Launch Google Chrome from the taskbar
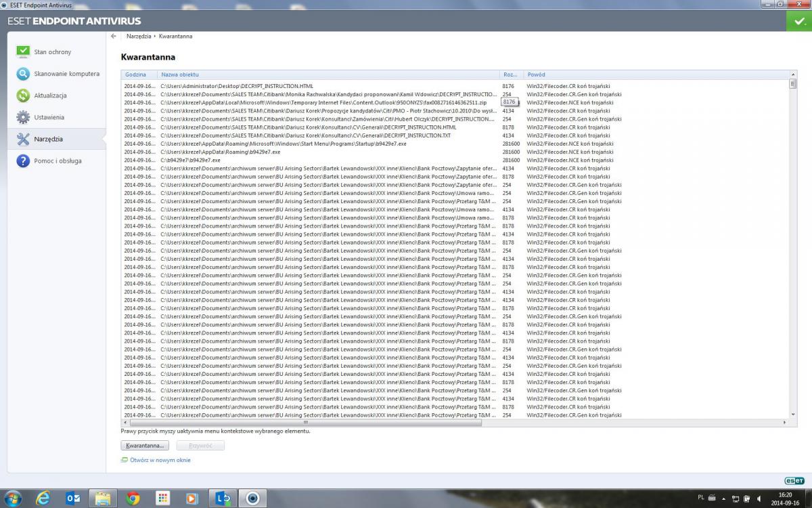This screenshot has width=812, height=508. [133, 498]
